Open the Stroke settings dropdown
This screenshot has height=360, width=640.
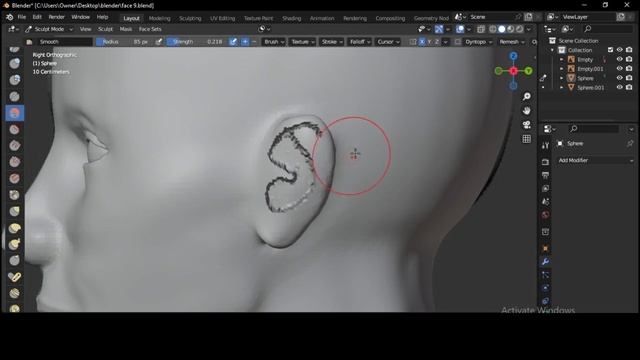click(x=331, y=42)
